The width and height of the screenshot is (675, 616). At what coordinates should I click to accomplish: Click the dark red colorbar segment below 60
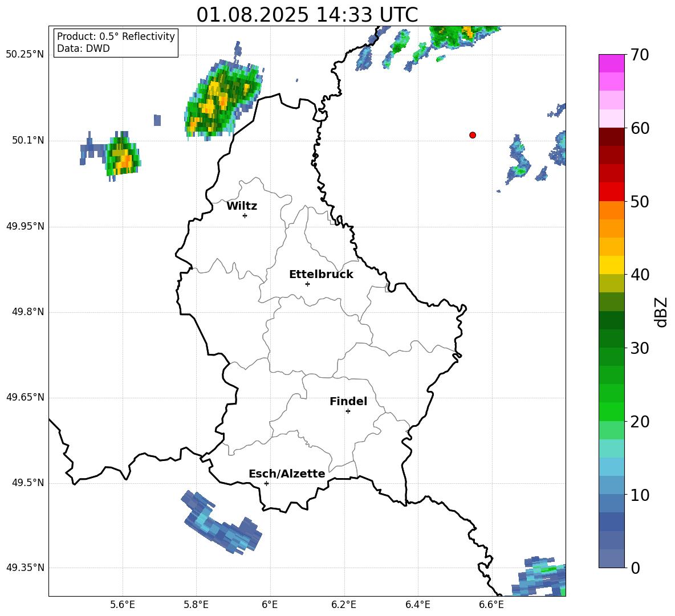[x=612, y=137]
